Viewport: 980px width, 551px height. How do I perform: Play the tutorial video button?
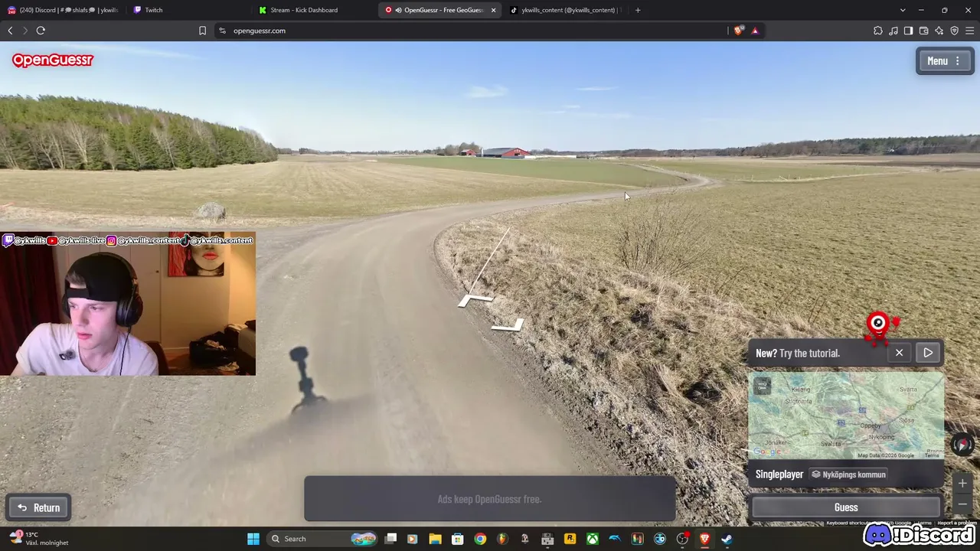click(x=928, y=353)
